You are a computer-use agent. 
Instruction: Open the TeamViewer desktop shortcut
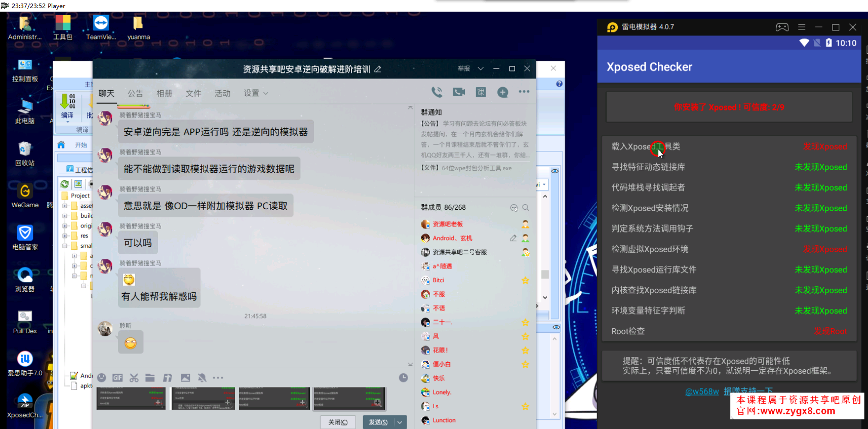tap(101, 27)
